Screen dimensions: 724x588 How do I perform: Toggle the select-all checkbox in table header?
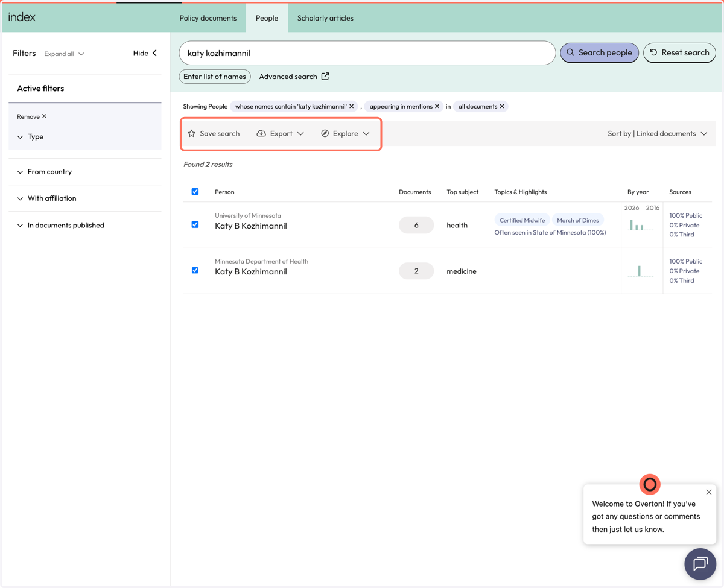click(195, 192)
